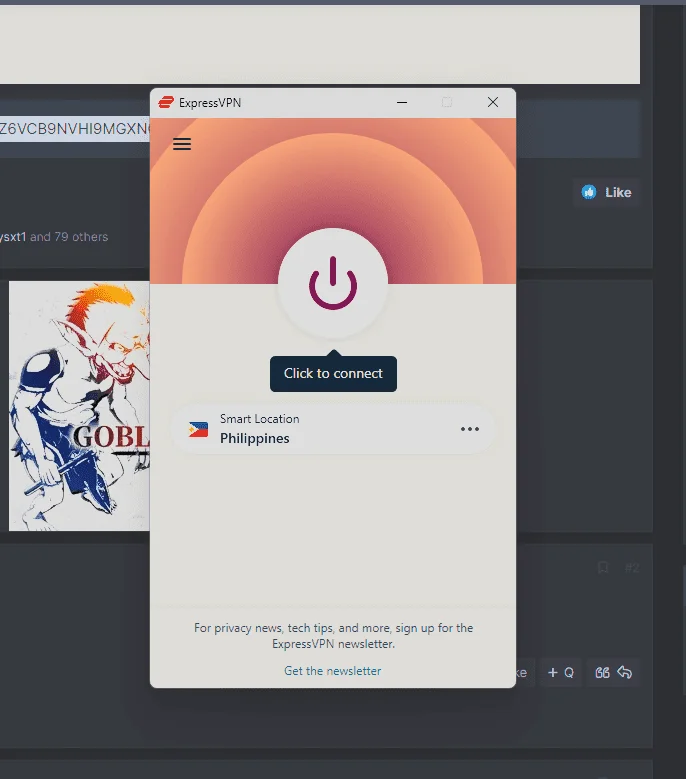Click the power button to connect VPN
The image size is (686, 779).
[333, 283]
